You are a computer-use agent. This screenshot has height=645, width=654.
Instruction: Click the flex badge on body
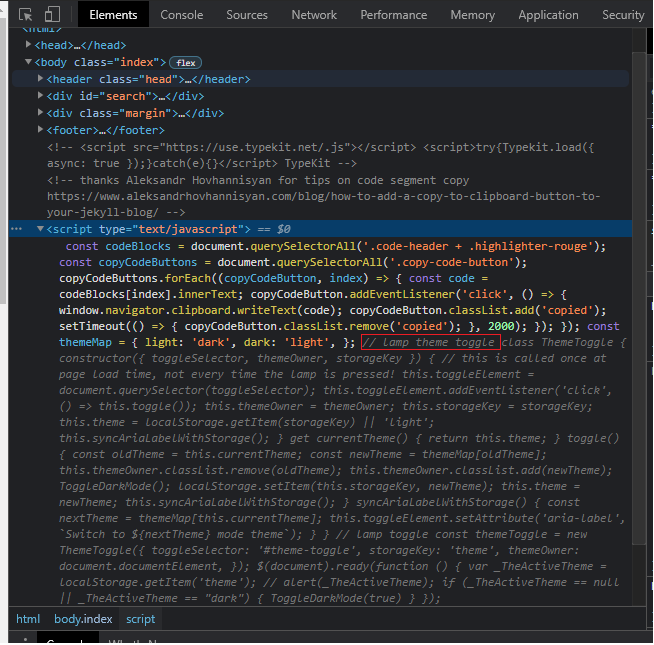coord(186,63)
